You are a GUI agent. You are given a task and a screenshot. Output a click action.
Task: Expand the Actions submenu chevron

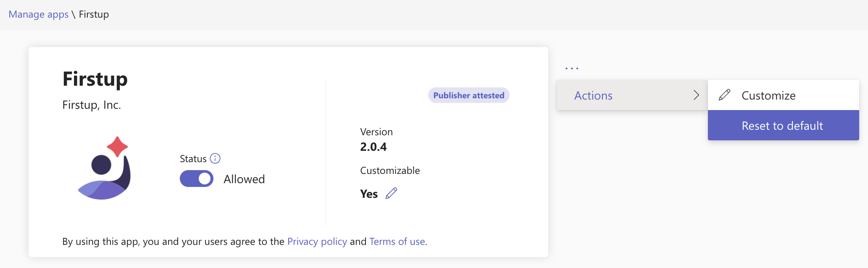pos(696,95)
